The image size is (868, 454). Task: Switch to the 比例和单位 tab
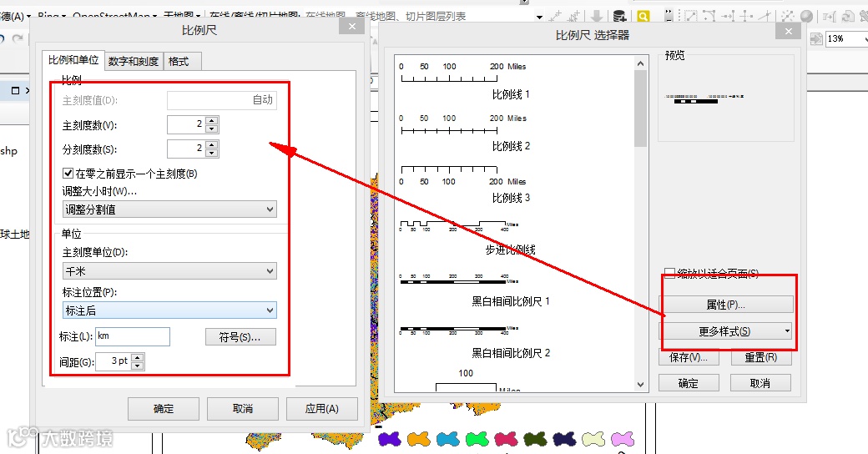(x=73, y=60)
